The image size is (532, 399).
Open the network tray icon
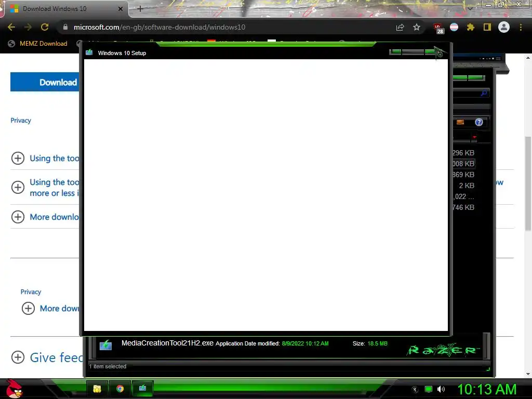[429, 390]
